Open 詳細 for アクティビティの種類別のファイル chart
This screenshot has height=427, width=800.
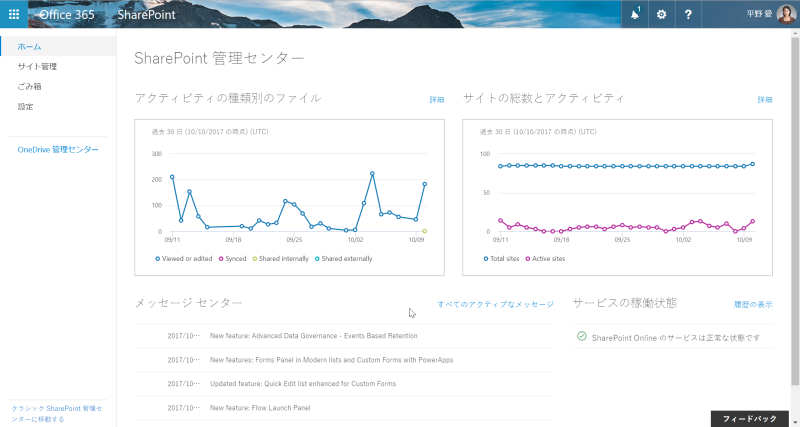[437, 99]
